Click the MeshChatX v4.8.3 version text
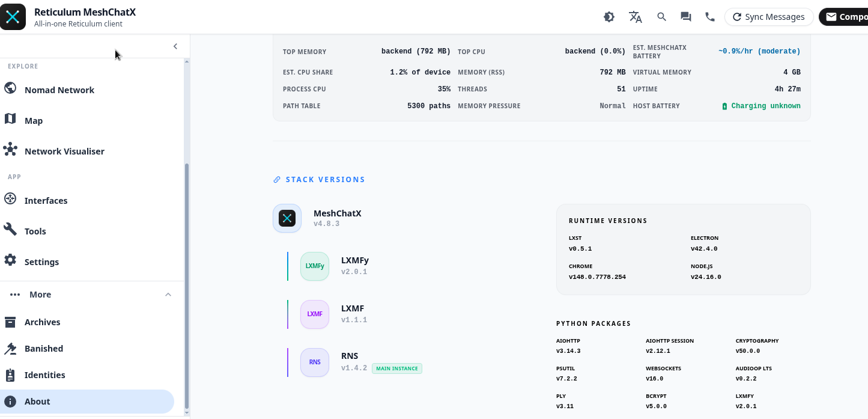The image size is (868, 419). (327, 224)
